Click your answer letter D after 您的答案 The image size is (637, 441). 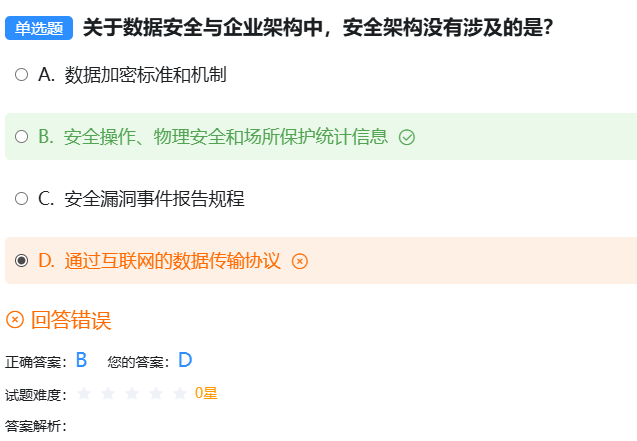click(185, 361)
